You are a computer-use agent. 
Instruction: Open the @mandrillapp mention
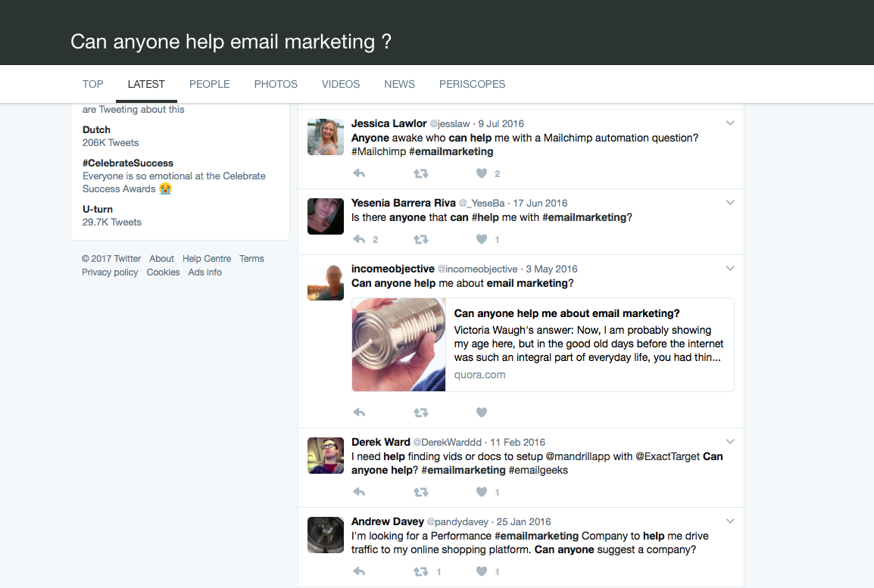578,456
